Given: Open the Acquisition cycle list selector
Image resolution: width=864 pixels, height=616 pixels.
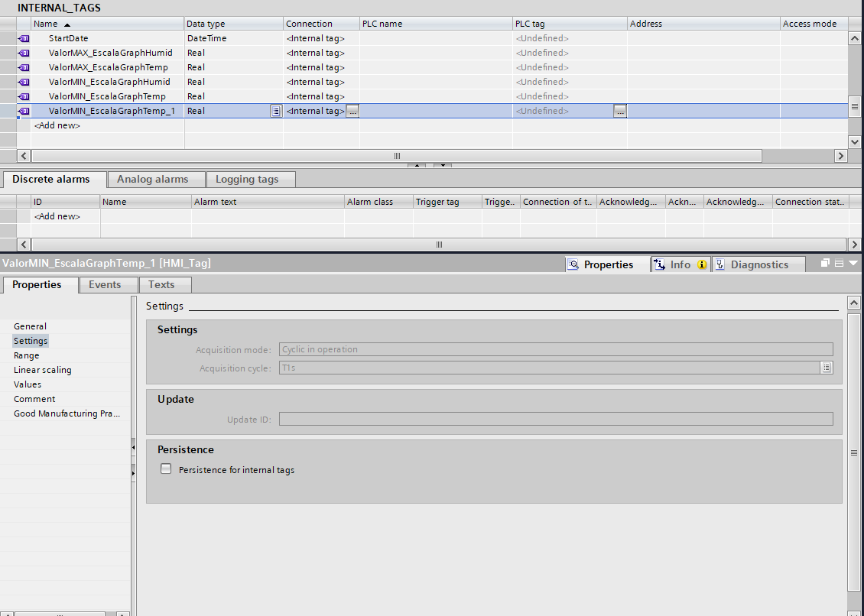Looking at the screenshot, I should coord(826,368).
